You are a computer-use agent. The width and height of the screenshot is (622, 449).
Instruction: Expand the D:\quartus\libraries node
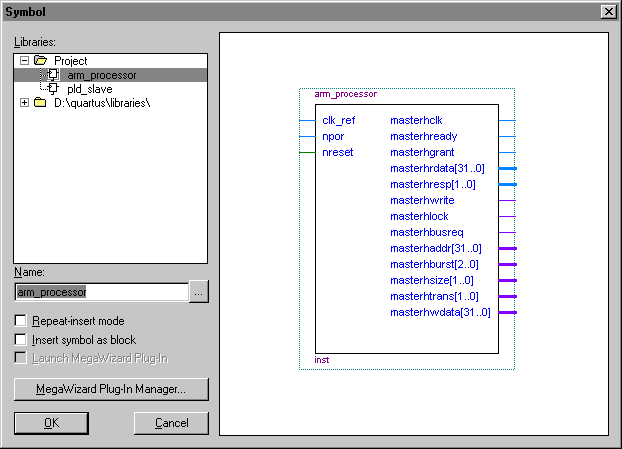(25, 103)
